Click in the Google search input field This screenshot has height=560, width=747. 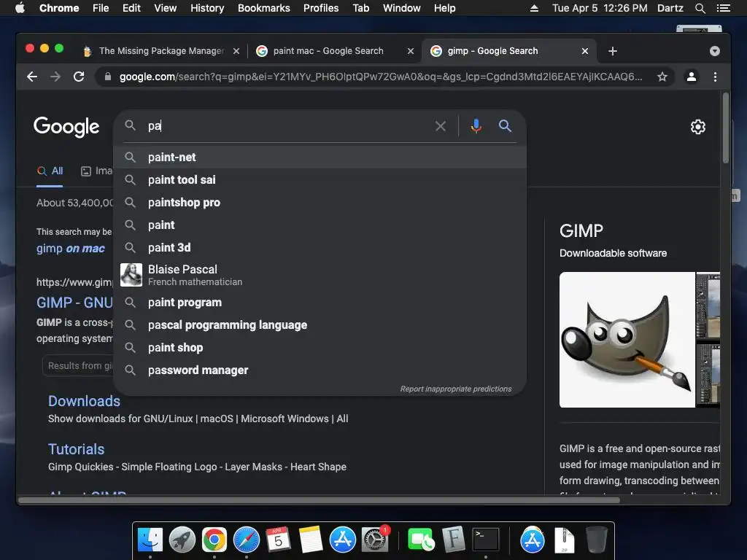click(x=286, y=126)
